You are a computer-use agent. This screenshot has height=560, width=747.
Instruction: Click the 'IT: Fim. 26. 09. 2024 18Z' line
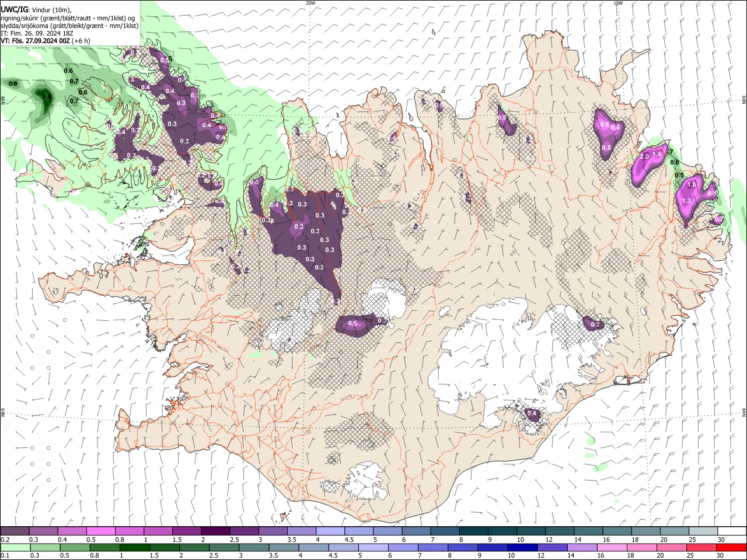tap(37, 33)
